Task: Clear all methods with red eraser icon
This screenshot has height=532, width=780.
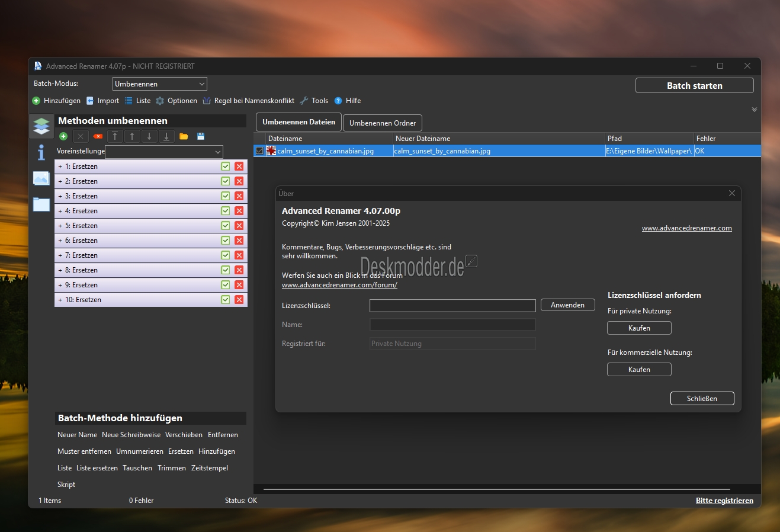Action: 98,136
